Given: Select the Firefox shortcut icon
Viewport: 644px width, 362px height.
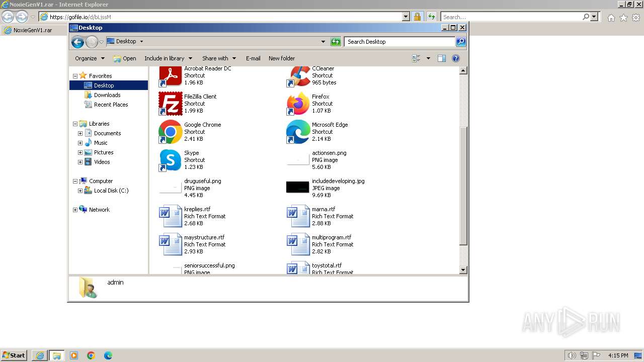Looking at the screenshot, I should click(298, 104).
